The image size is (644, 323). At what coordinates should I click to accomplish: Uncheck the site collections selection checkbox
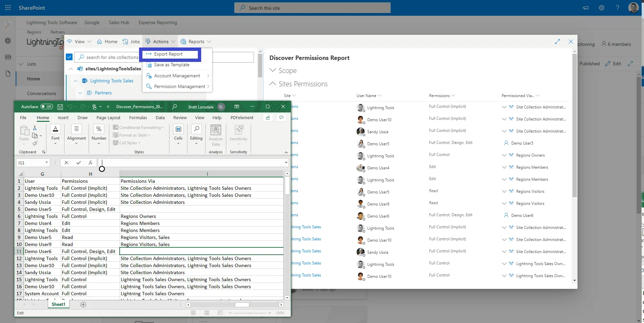[69, 57]
